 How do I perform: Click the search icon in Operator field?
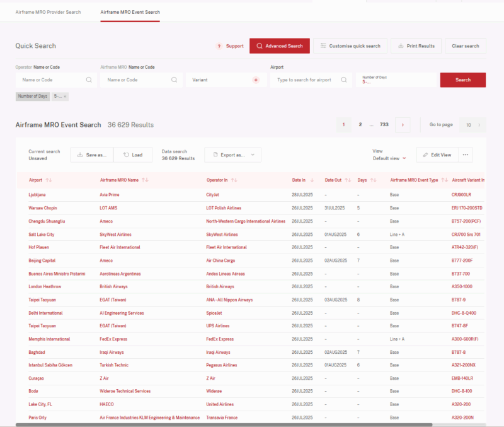tap(89, 80)
